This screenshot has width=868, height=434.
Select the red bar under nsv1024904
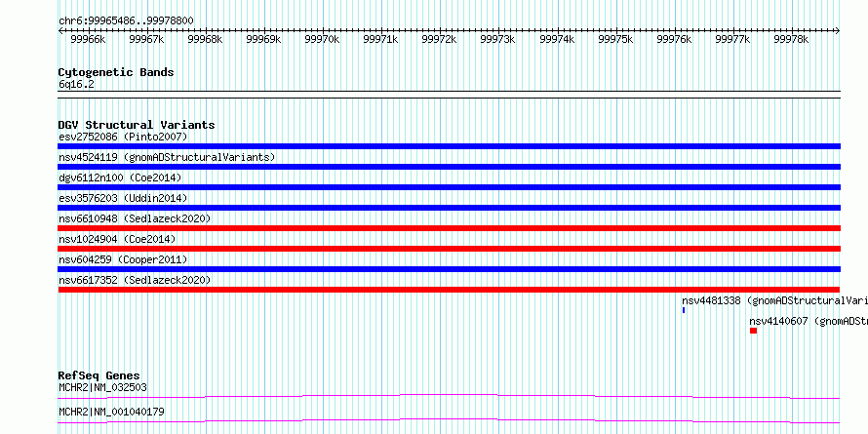click(449, 249)
